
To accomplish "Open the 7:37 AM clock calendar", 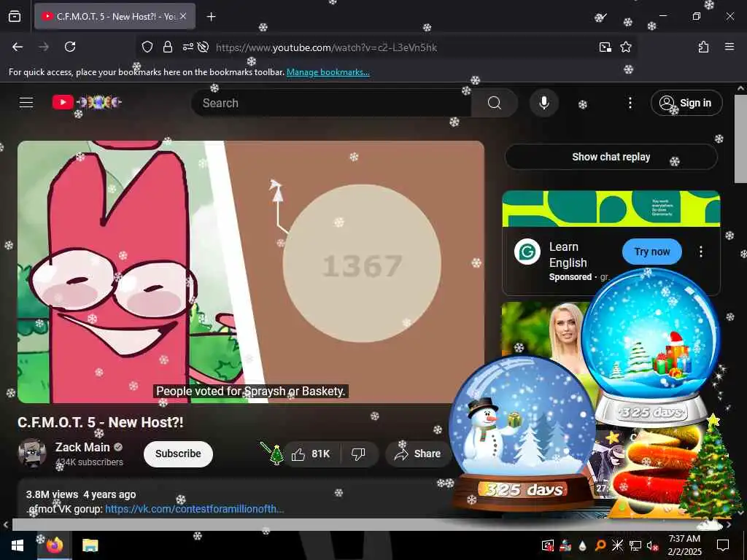I will click(684, 545).
